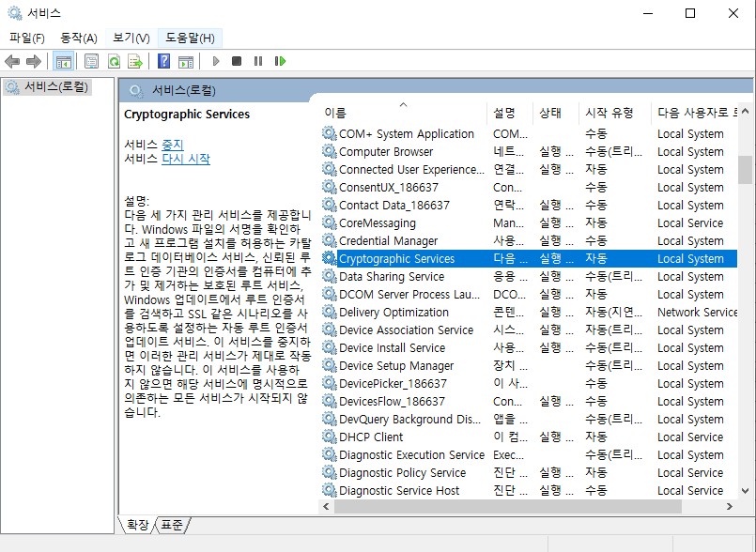Sort the list by 이름 column header

(335, 113)
